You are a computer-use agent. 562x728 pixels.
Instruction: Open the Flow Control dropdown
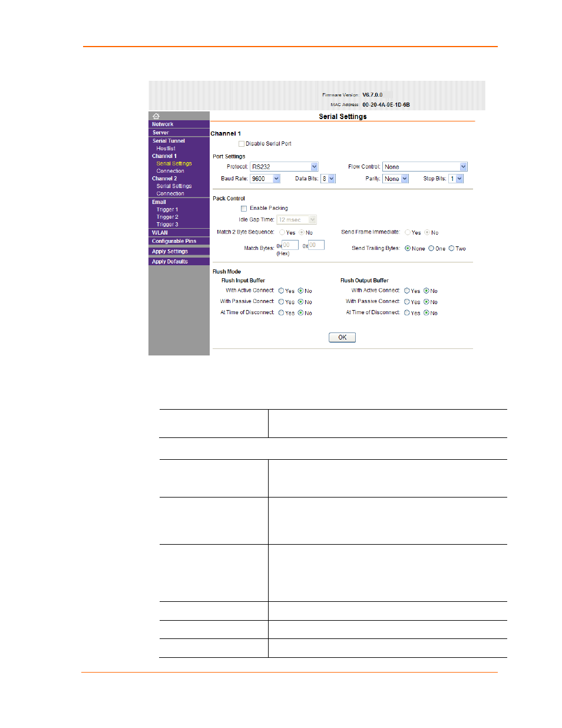[x=425, y=167]
